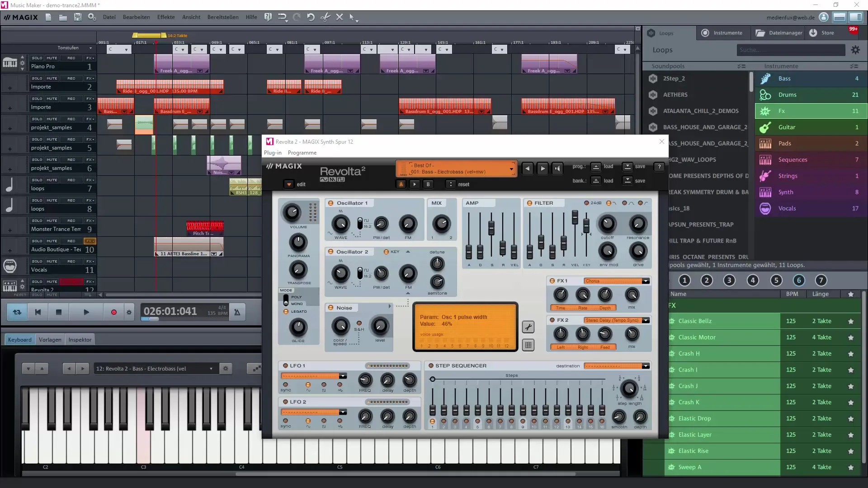
Task: Select the mouse pointer mode tool
Action: (352, 17)
